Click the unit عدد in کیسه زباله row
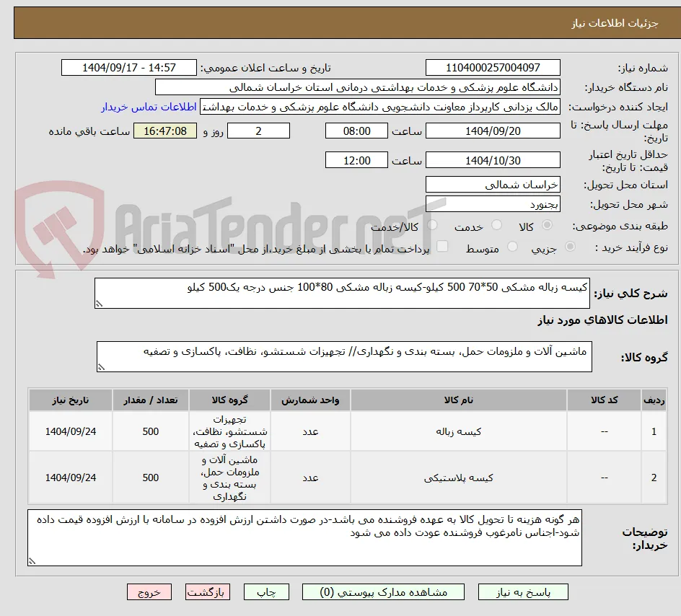The image size is (681, 616). pyautogui.click(x=310, y=431)
